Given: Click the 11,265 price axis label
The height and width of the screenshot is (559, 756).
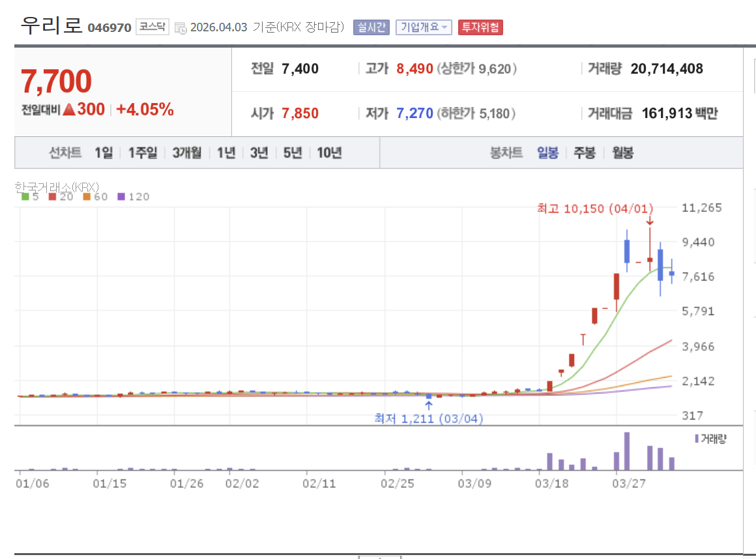Looking at the screenshot, I should (x=701, y=208).
